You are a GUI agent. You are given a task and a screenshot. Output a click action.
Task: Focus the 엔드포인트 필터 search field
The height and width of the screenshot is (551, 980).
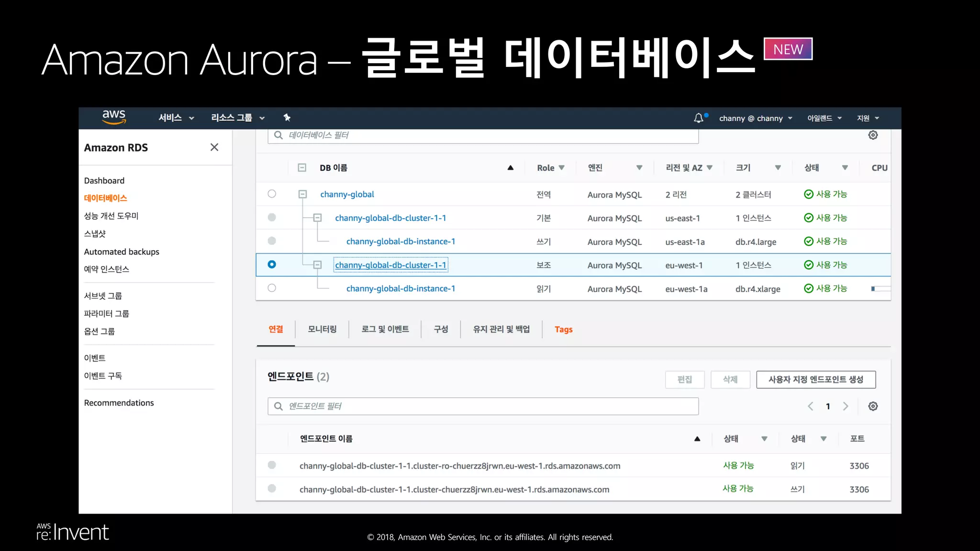pos(483,406)
